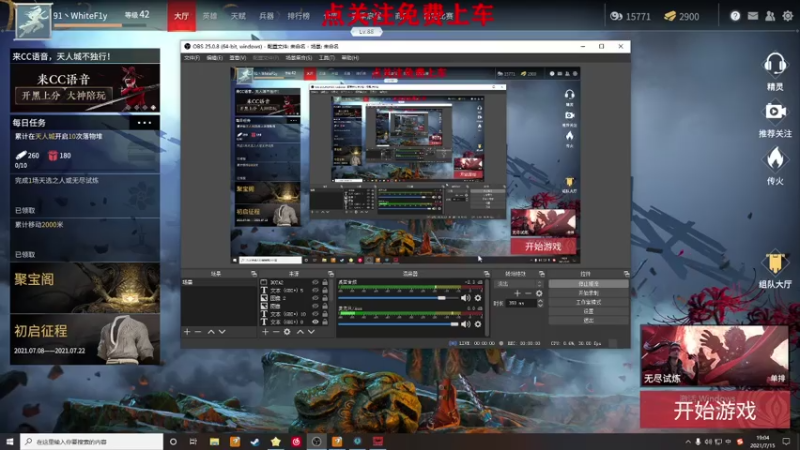Move source up with arrow under 来源 dock
800x450 pixels.
click(x=300, y=332)
